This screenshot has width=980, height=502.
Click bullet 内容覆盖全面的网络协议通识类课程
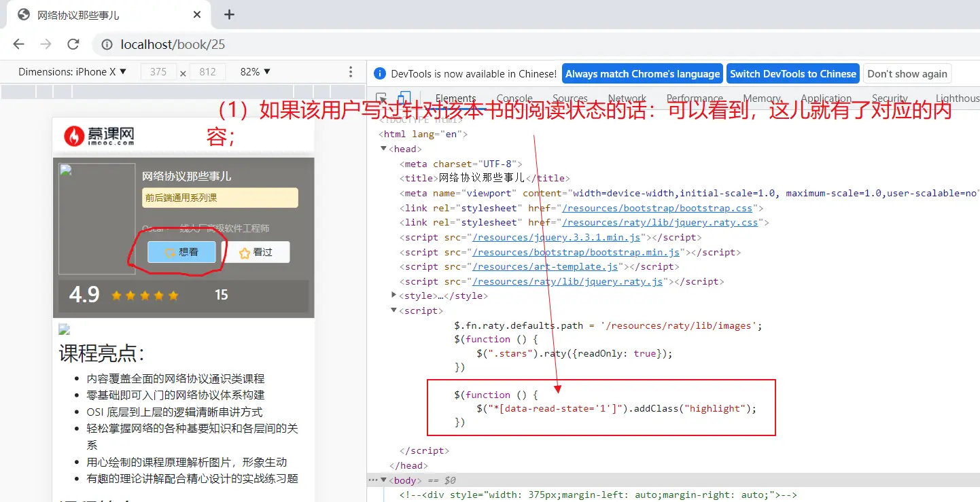175,378
